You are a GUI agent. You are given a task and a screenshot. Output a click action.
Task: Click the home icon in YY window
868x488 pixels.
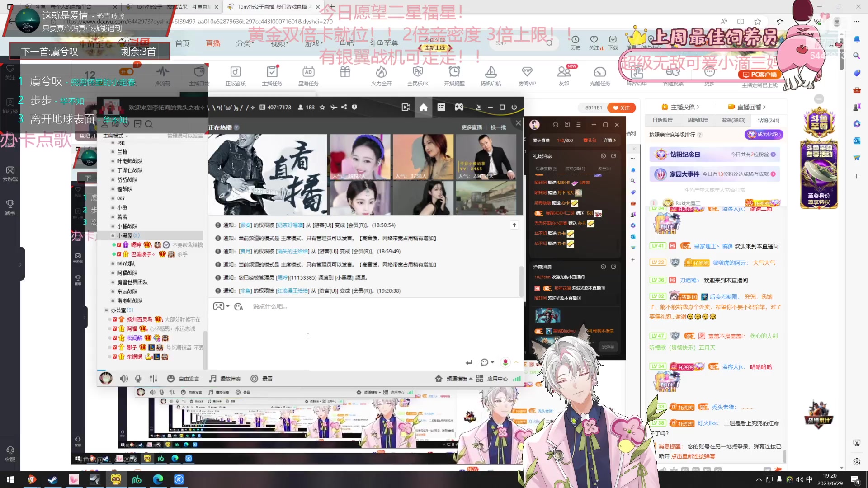coord(424,107)
